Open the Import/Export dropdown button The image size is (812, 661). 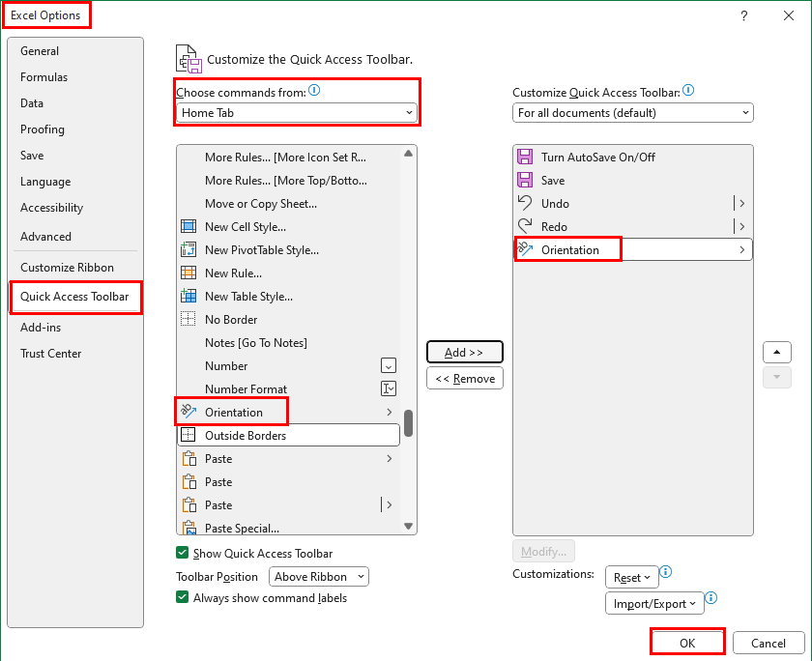click(654, 604)
